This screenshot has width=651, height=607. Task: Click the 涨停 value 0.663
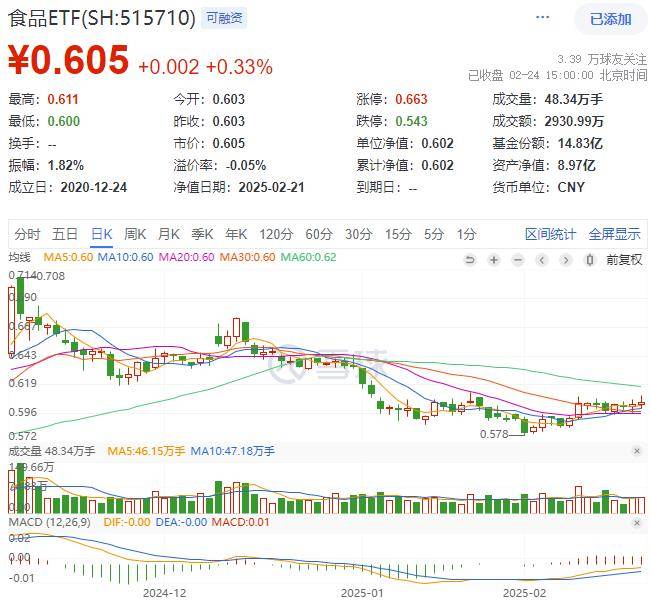click(x=411, y=99)
